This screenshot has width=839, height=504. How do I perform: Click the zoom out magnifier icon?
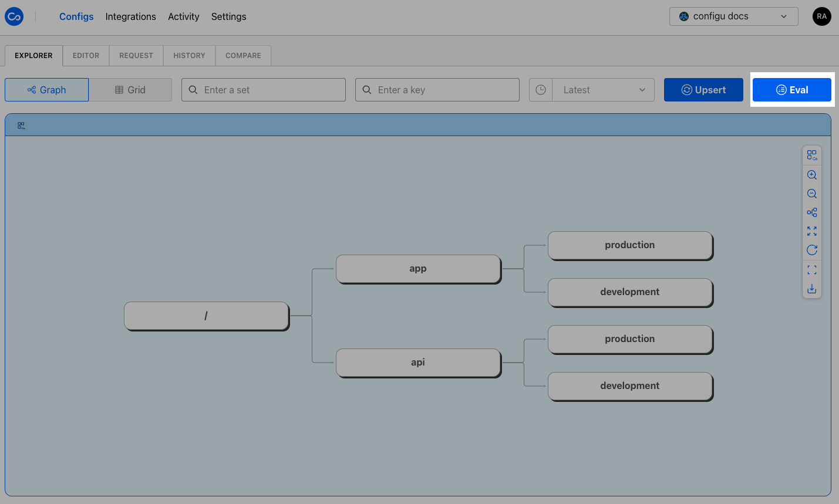coord(812,194)
